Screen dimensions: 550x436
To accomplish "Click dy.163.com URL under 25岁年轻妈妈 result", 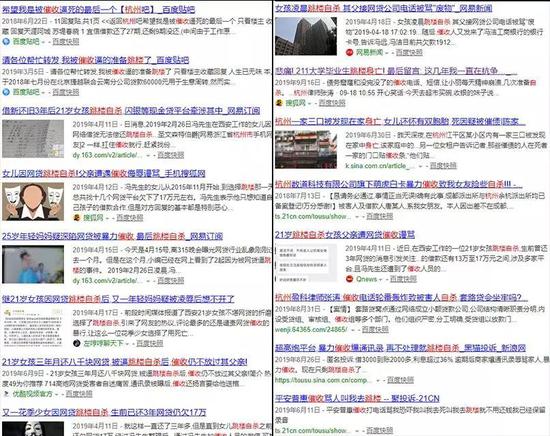I will pyautogui.click(x=107, y=280).
